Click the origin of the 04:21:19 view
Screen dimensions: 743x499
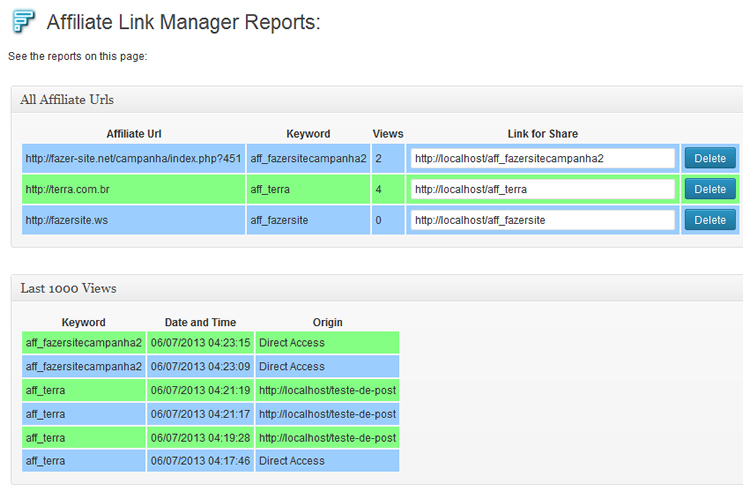327,390
